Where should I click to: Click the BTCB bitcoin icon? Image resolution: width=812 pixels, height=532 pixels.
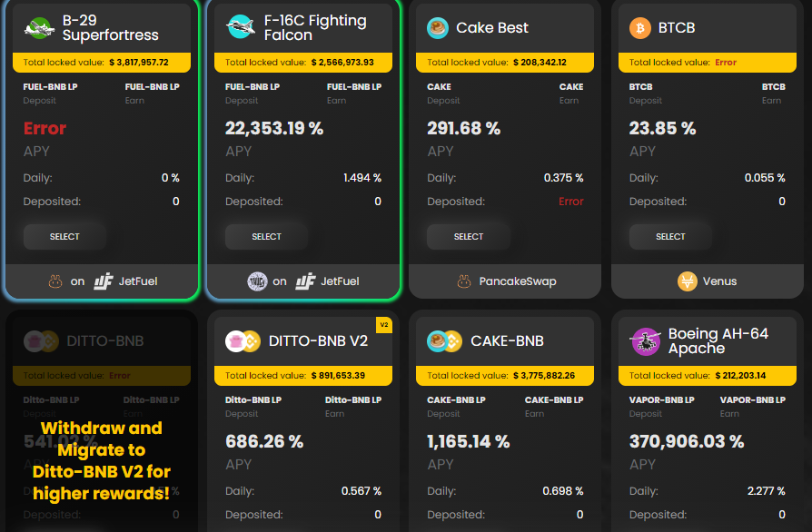pyautogui.click(x=640, y=28)
